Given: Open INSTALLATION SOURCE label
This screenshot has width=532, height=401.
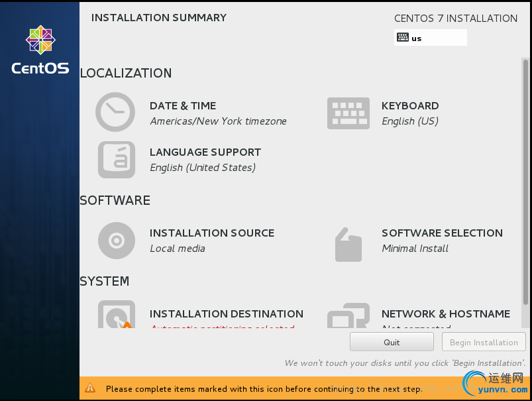Looking at the screenshot, I should tap(212, 233).
